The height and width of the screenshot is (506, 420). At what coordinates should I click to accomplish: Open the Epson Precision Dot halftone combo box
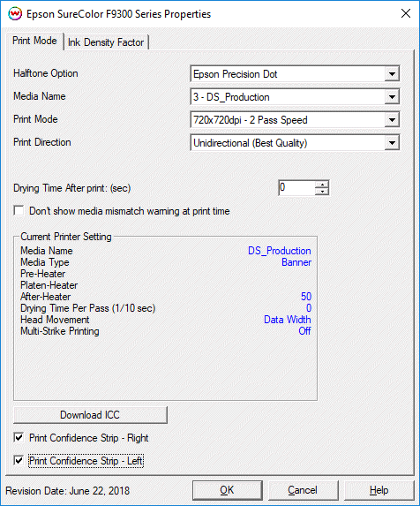[295, 74]
